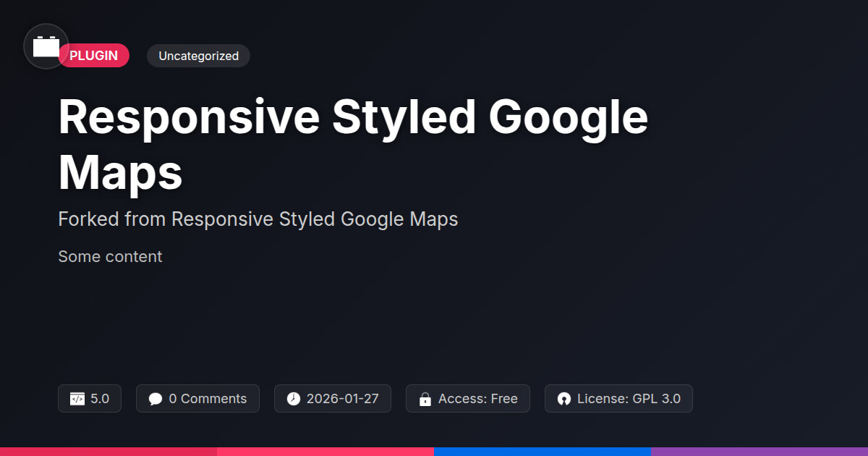Click the 2026-01-27 date text
The height and width of the screenshot is (456, 868).
[x=342, y=399]
